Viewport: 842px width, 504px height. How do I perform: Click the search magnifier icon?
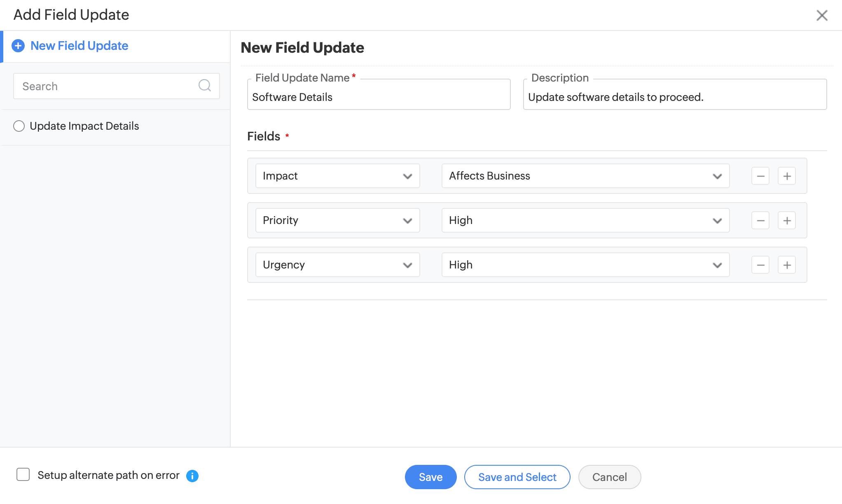[204, 86]
